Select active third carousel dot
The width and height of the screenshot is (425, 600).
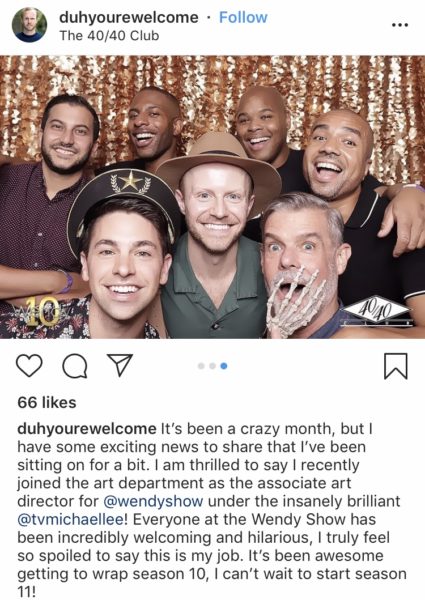224,366
